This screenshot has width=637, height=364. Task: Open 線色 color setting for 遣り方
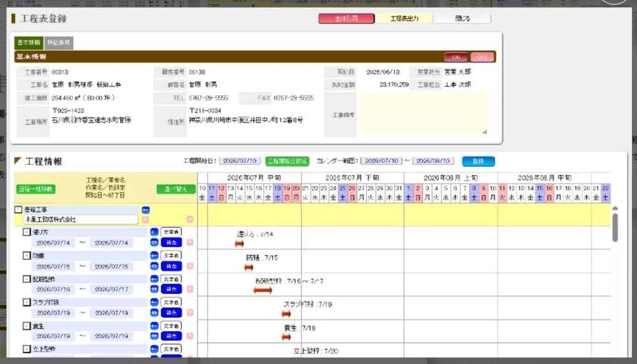171,242
